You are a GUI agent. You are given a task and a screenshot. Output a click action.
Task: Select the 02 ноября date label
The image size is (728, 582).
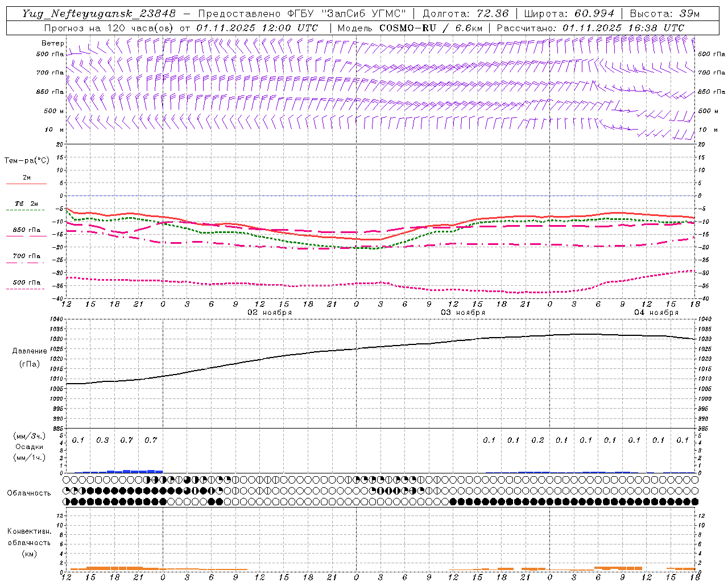point(269,313)
